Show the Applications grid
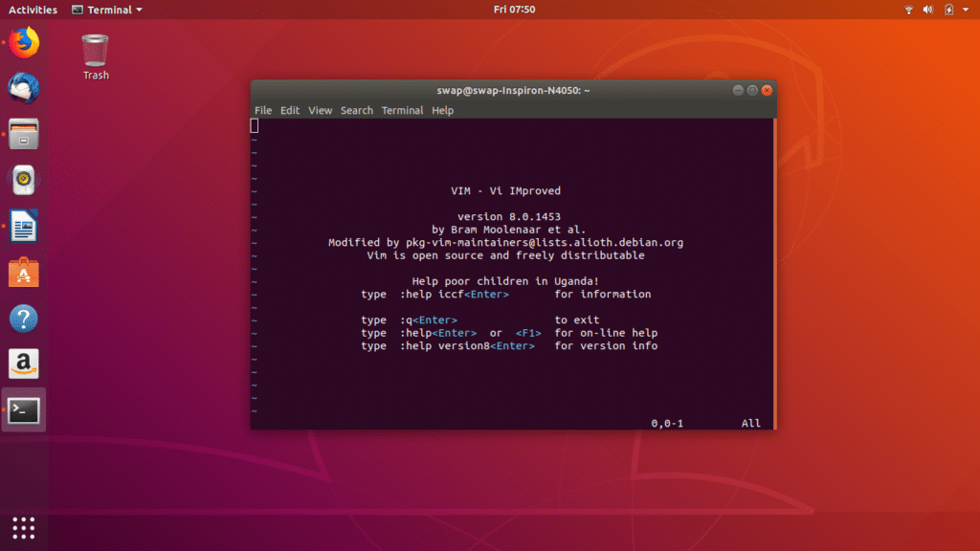This screenshot has width=980, height=551. tap(23, 528)
